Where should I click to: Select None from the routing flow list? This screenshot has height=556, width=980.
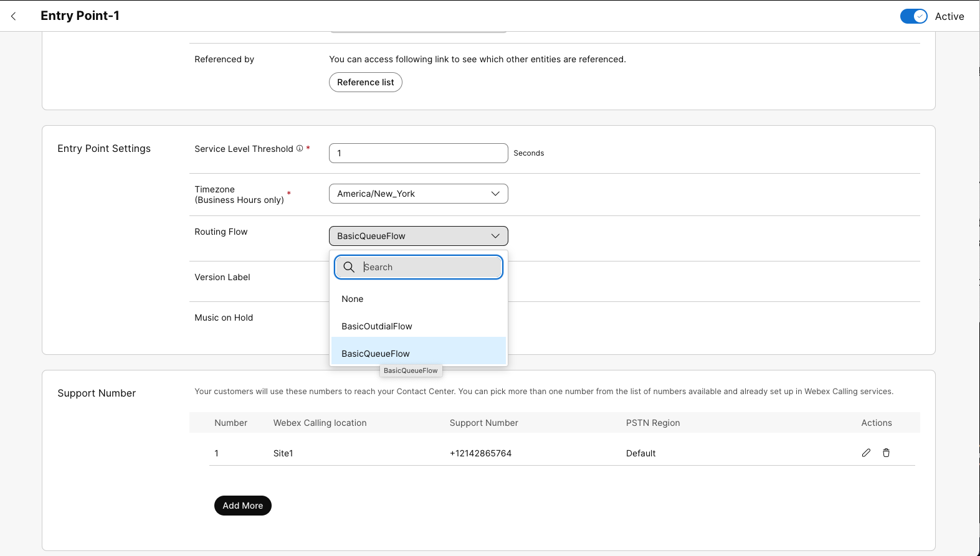click(418, 299)
